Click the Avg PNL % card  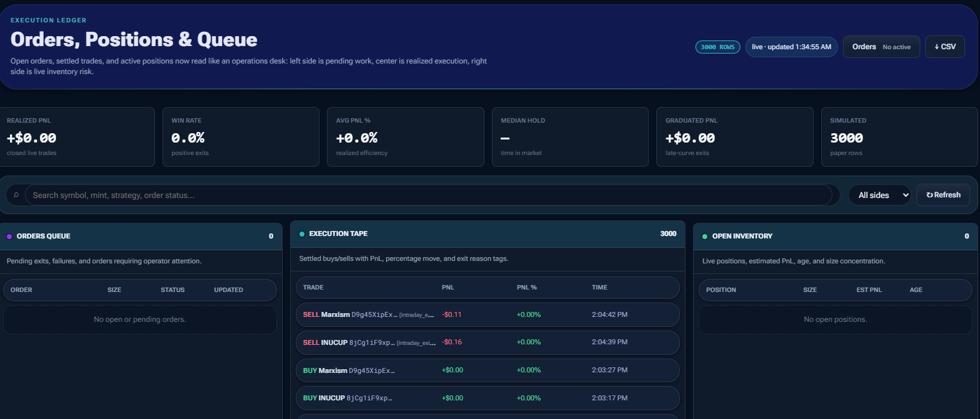[x=405, y=137]
